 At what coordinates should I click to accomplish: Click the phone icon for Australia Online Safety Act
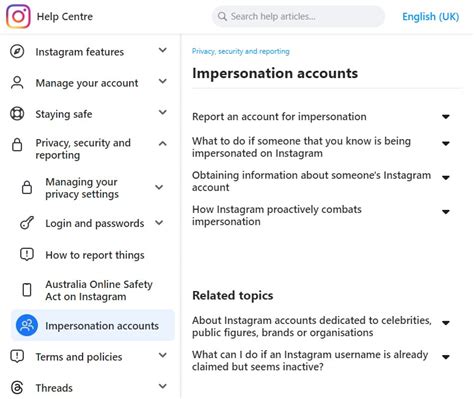point(27,290)
